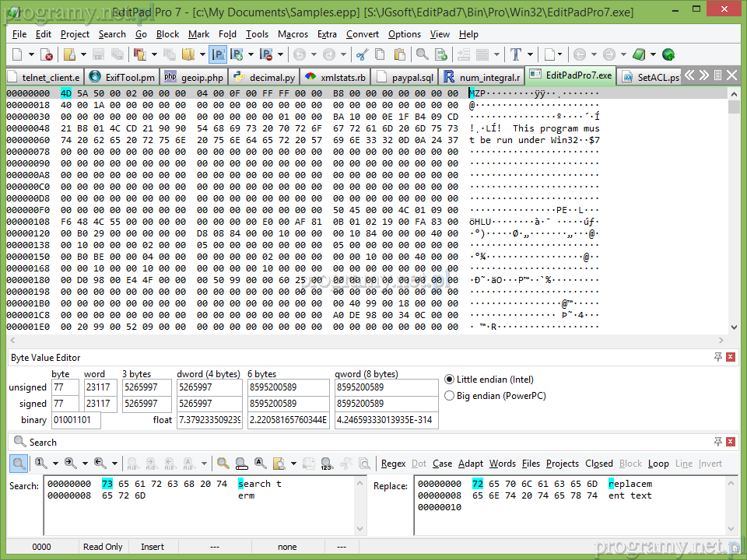This screenshot has height=560, width=747.
Task: Click the tab list icon beside tab arrows
Action: tap(717, 75)
